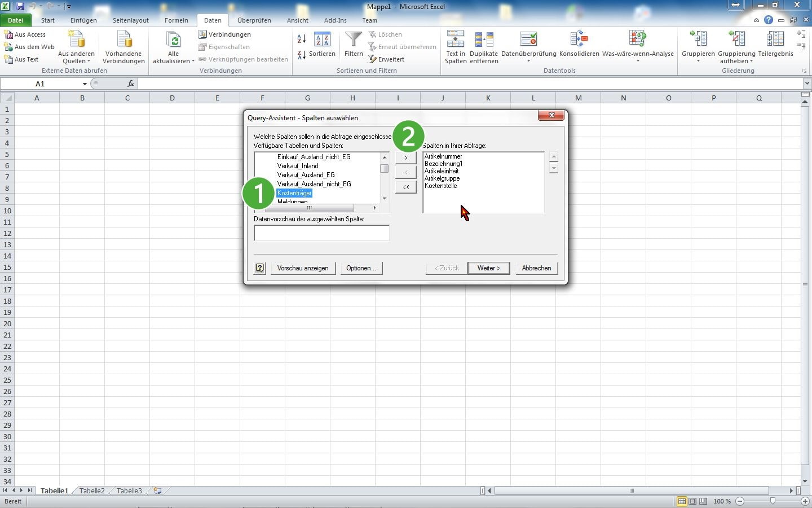Image resolution: width=812 pixels, height=508 pixels.
Task: Sort descending Z to A
Action: [301, 55]
